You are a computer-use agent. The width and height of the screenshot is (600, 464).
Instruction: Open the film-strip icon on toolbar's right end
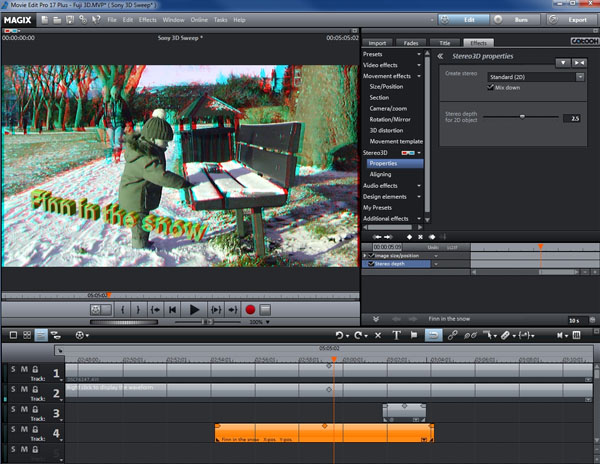pos(576,335)
